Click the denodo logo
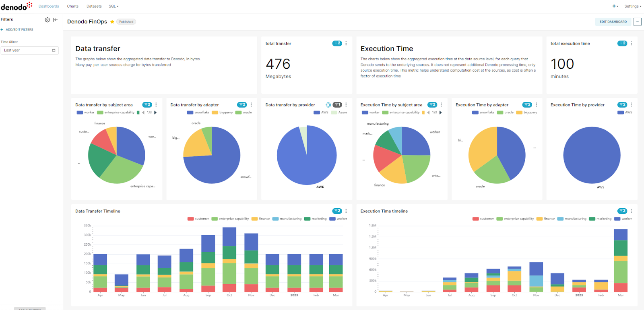Screen dimensions: 644x310 pyautogui.click(x=17, y=6)
